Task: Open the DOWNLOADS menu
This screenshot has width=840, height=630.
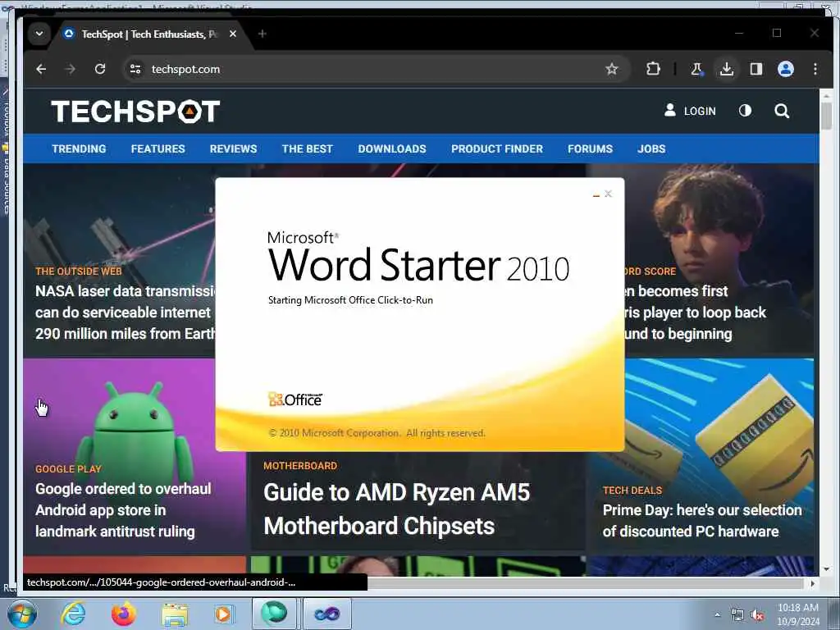Action: pyautogui.click(x=392, y=149)
